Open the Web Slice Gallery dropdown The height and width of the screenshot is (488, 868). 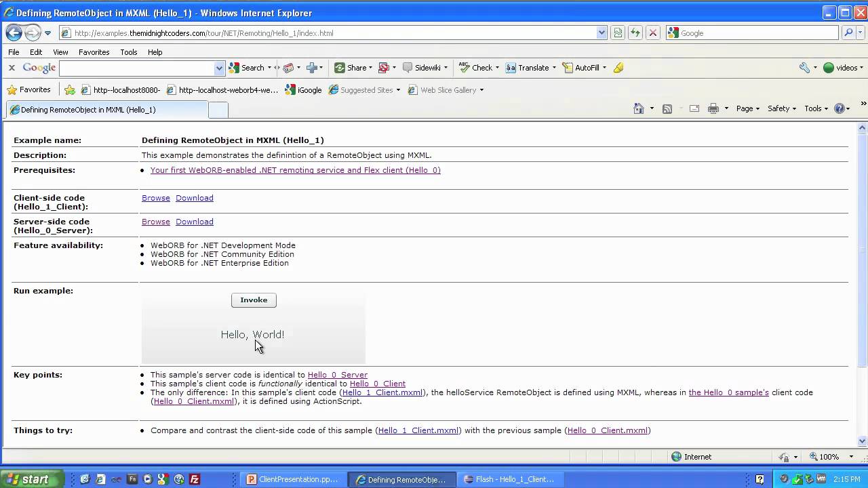(x=481, y=90)
